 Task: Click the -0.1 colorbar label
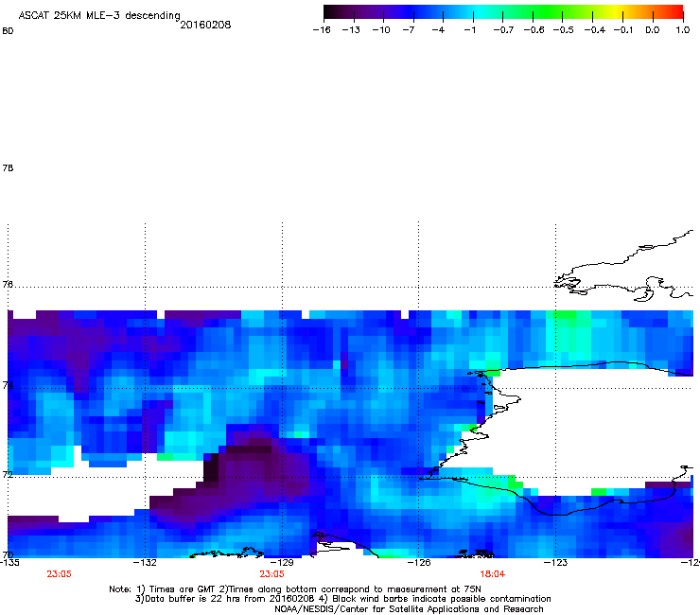[x=623, y=30]
